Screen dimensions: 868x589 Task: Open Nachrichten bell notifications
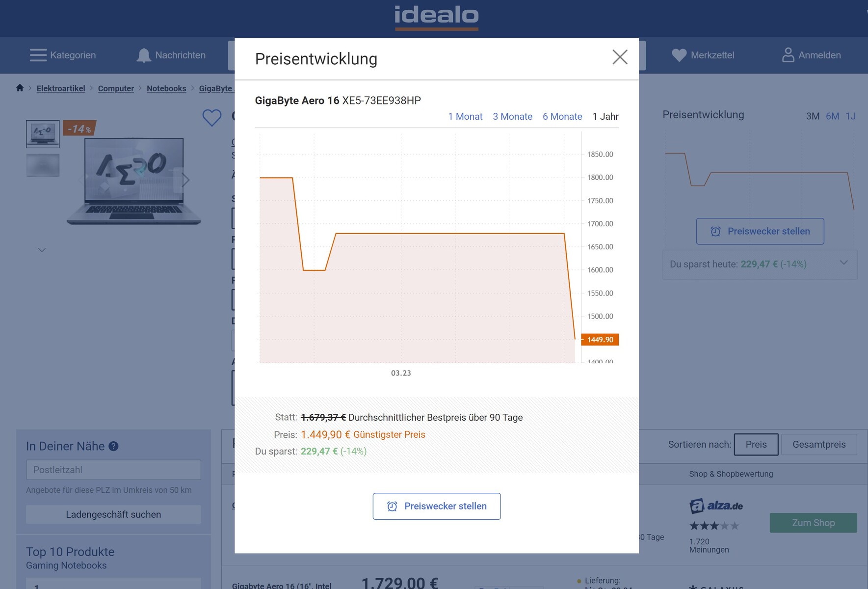143,55
